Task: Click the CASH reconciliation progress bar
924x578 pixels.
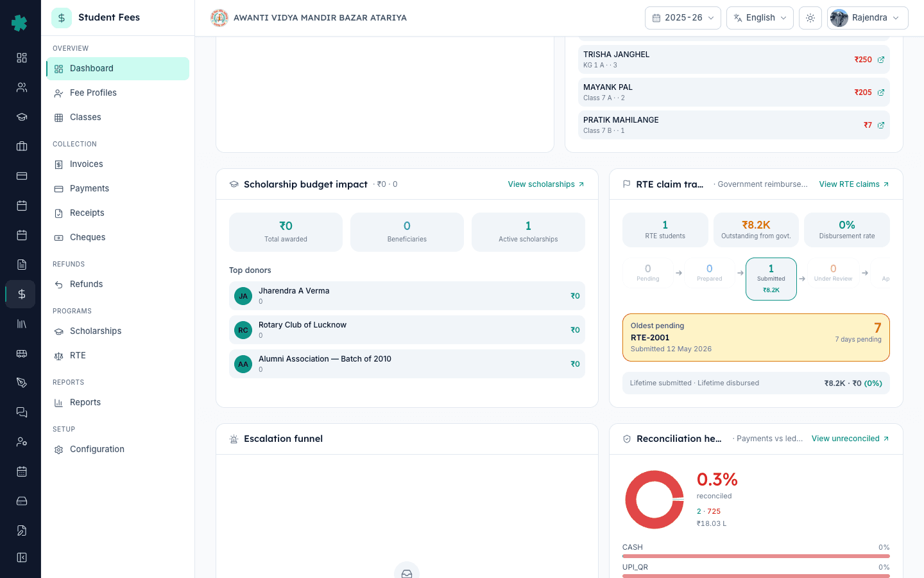Action: (756, 556)
